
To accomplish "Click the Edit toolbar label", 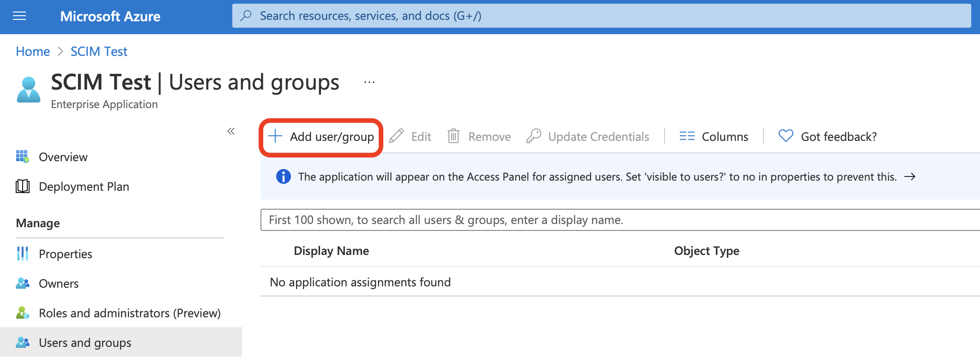I will pos(421,137).
